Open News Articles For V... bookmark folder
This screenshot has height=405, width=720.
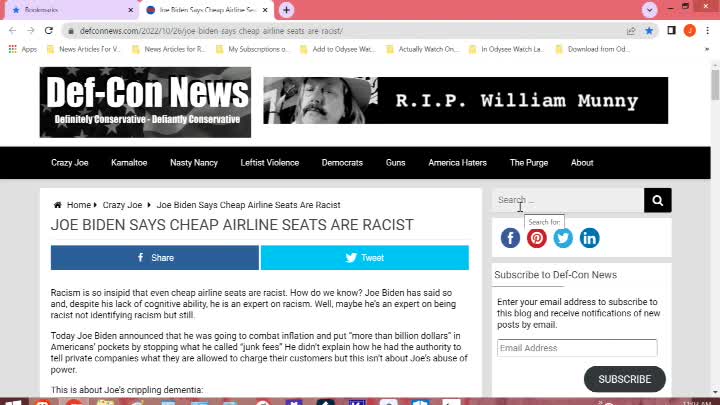(x=84, y=49)
